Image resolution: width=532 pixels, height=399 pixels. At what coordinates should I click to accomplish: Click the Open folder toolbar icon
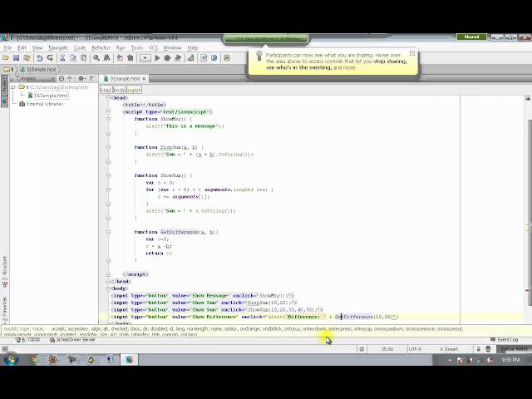6,58
